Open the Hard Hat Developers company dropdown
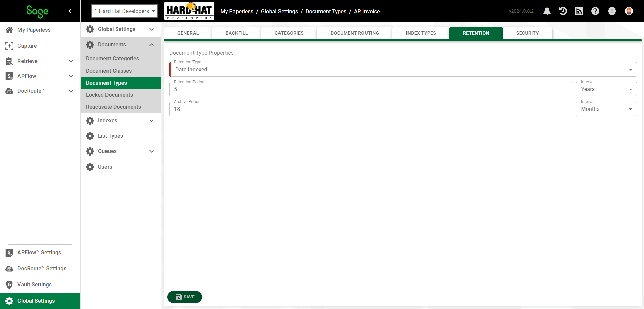This screenshot has height=309, width=644. pos(124,11)
